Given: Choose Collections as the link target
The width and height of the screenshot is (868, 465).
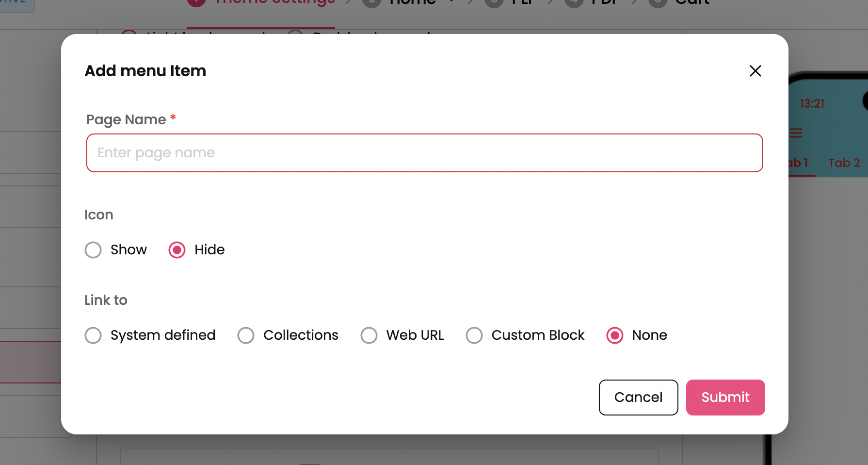Looking at the screenshot, I should tap(246, 335).
